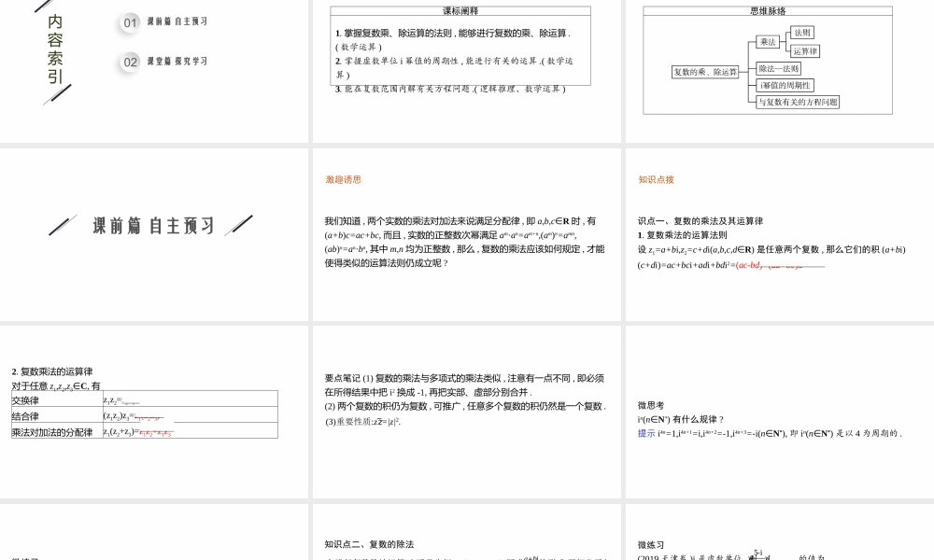Image resolution: width=934 pixels, height=560 pixels.
Task: Expand the i幂值的周期性 branch
Action: point(785,85)
